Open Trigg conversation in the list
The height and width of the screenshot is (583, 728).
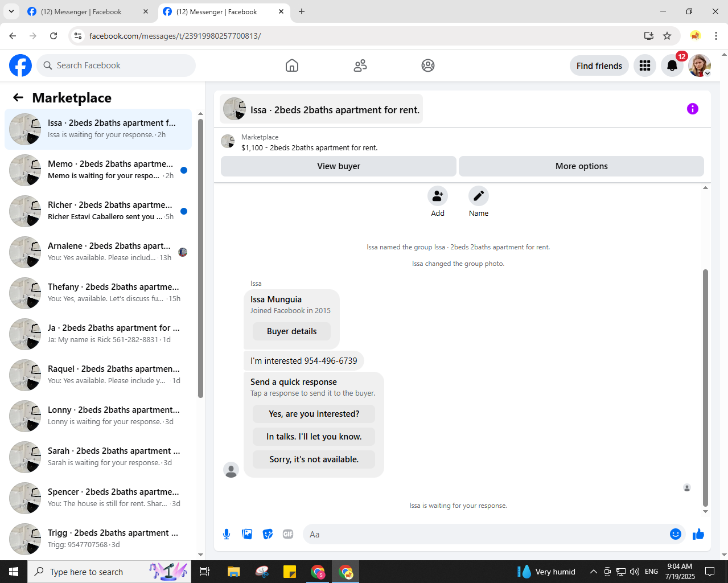click(x=98, y=539)
